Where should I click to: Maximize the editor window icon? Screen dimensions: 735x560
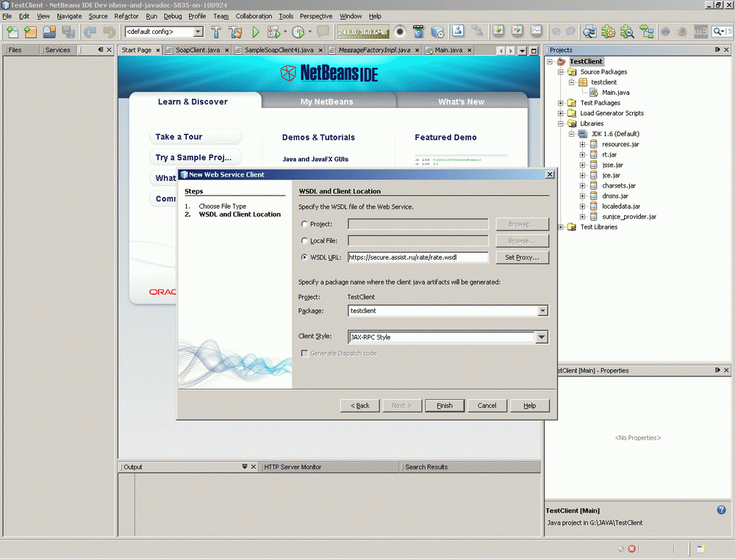(x=534, y=50)
